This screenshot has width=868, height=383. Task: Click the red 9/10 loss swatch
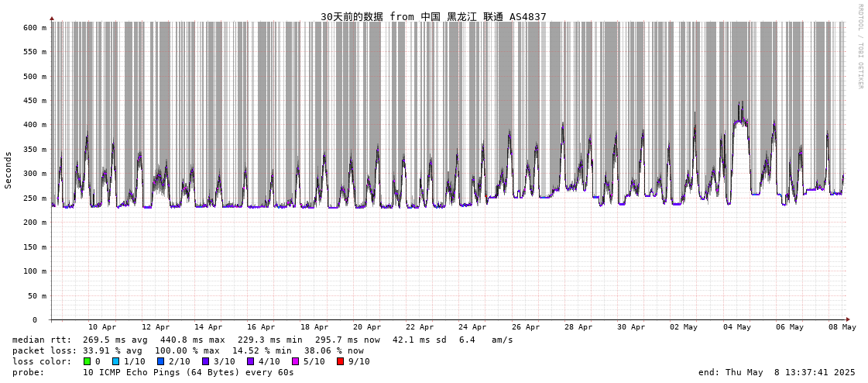[340, 361]
